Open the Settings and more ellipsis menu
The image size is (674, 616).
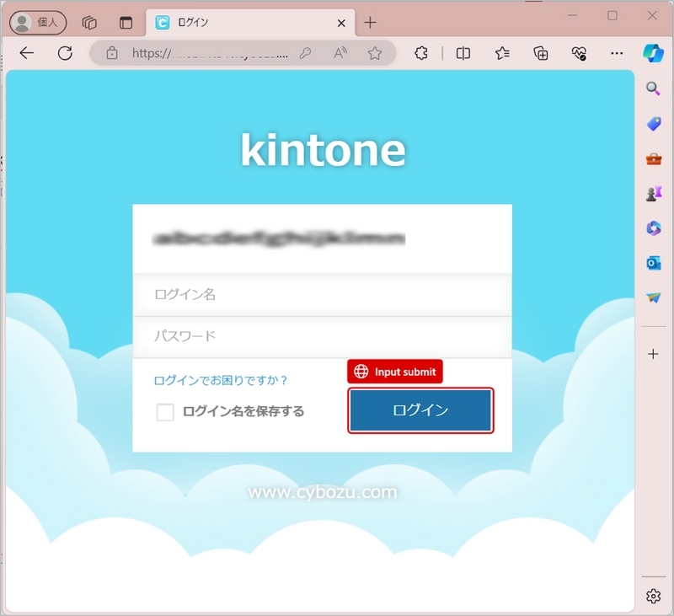(617, 53)
